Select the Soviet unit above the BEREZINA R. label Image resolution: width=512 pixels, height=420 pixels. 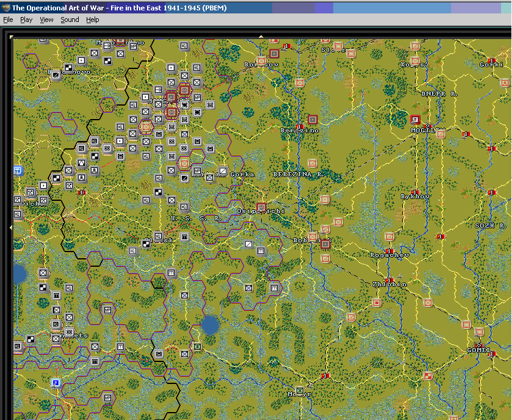(x=312, y=163)
